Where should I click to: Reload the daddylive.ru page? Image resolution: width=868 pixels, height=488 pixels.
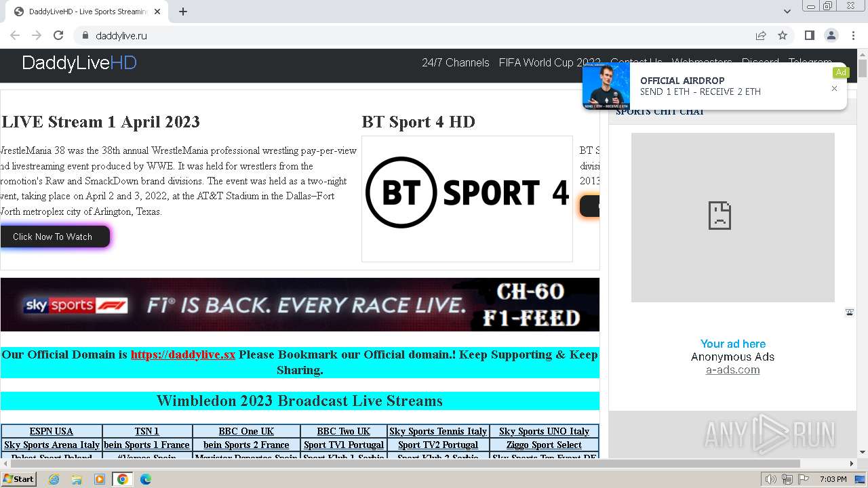coord(58,35)
